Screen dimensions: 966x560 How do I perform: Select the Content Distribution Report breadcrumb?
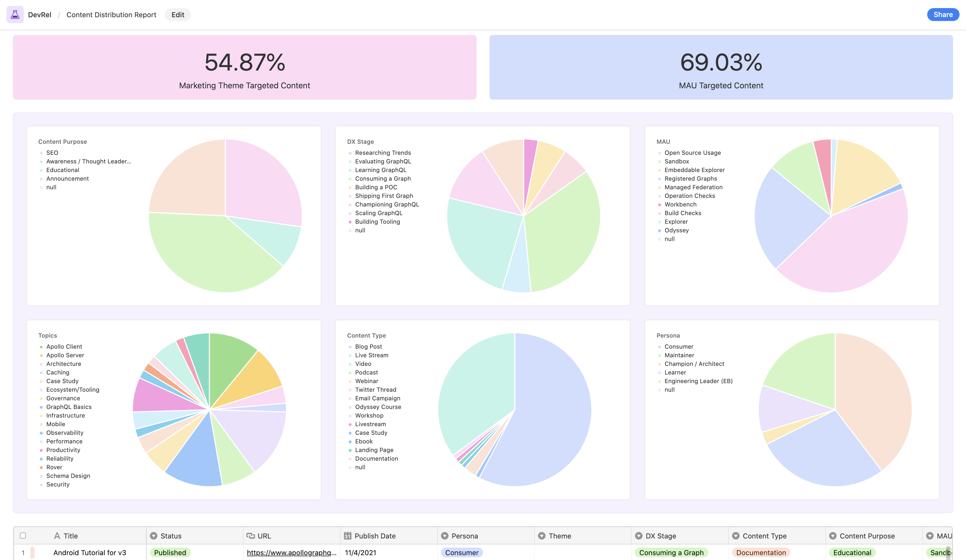tap(111, 15)
